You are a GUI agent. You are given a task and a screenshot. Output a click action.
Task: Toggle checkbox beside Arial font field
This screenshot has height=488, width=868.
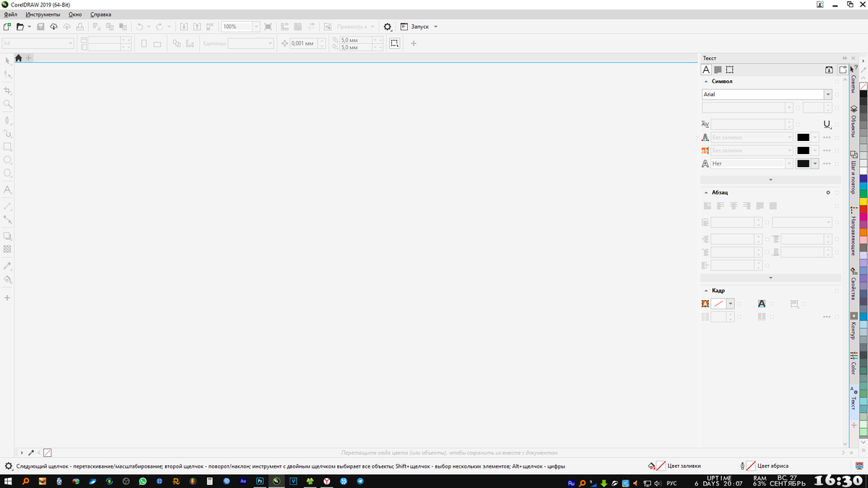tap(838, 94)
